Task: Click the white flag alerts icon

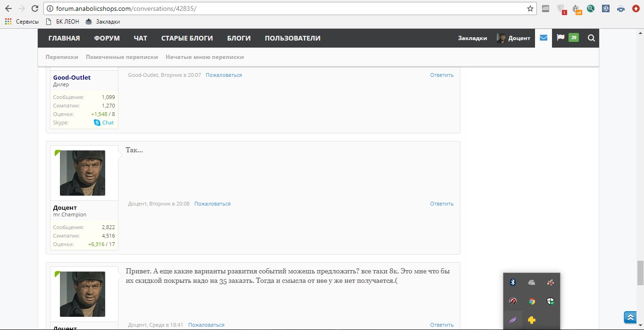Action: 560,38
